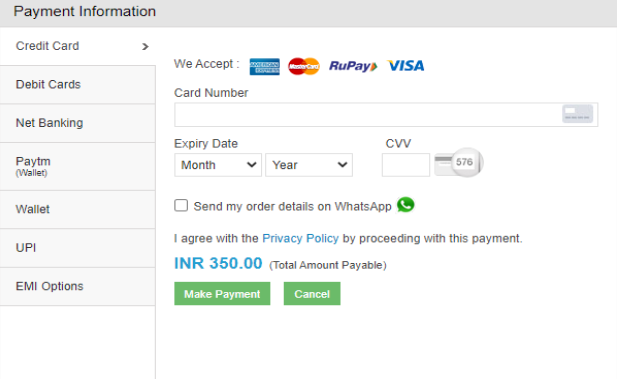Viewport: 617px width, 379px height.
Task: Click card type icon in number field
Action: coord(577,114)
